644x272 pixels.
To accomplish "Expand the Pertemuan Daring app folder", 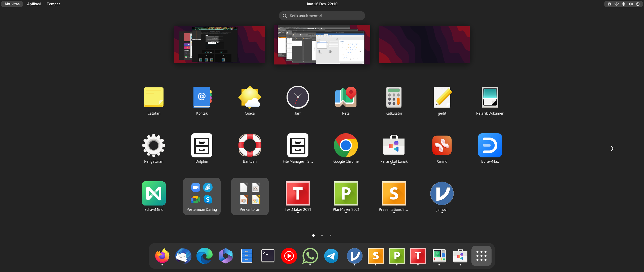I will [202, 196].
